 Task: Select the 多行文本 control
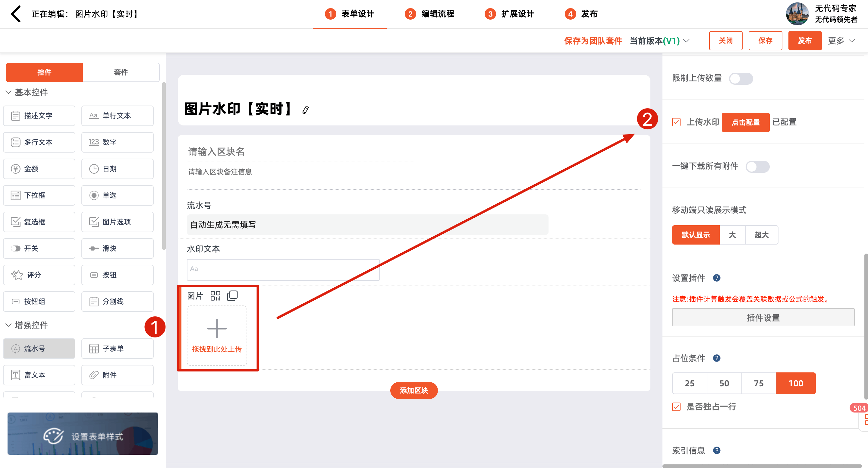click(39, 142)
